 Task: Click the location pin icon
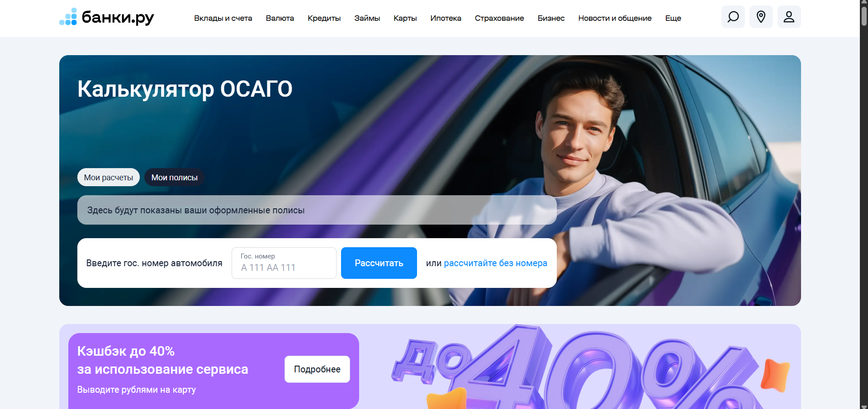(x=761, y=17)
